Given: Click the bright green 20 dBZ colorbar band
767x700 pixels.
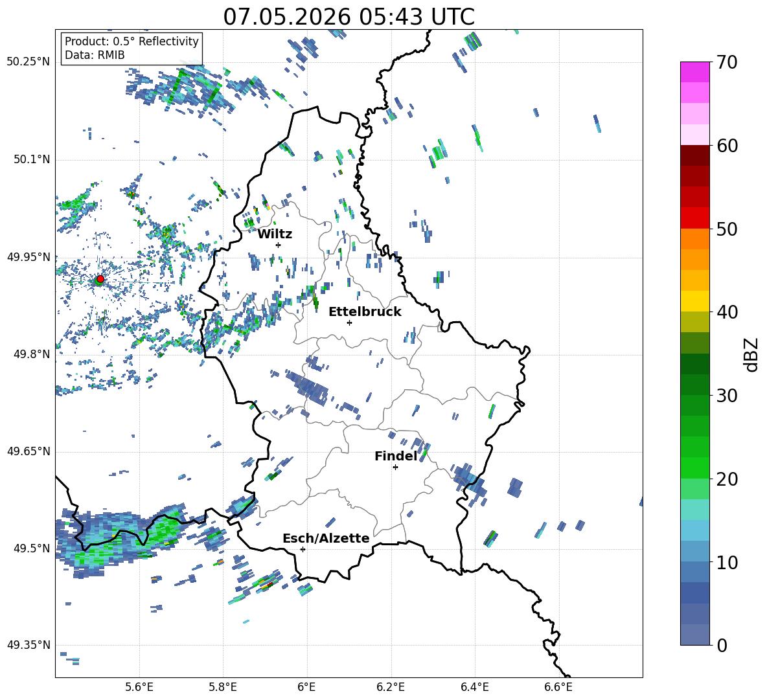Looking at the screenshot, I should pos(694,468).
